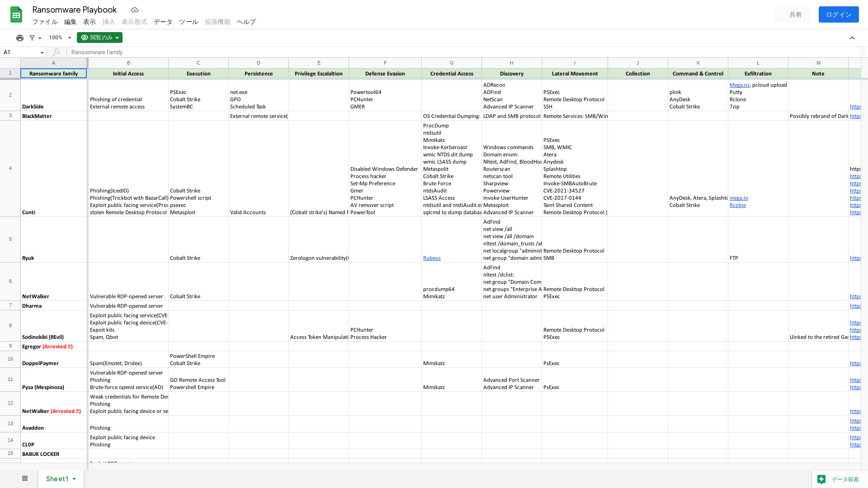Open the データ menu
Screen dimensions: 868x488
[x=163, y=22]
